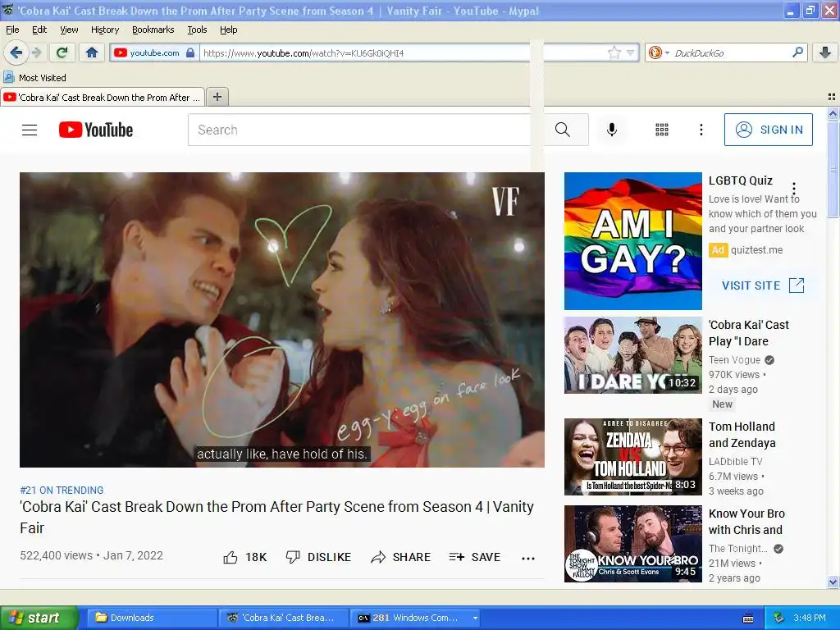Click the URL address field

click(x=402, y=53)
